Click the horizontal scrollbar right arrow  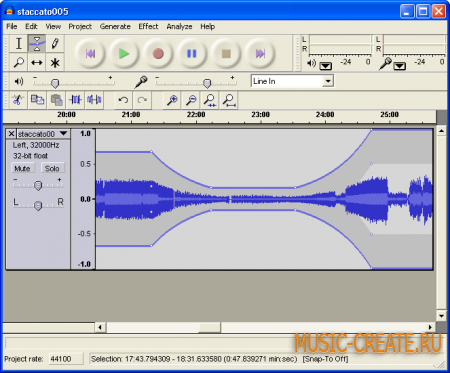[430, 327]
